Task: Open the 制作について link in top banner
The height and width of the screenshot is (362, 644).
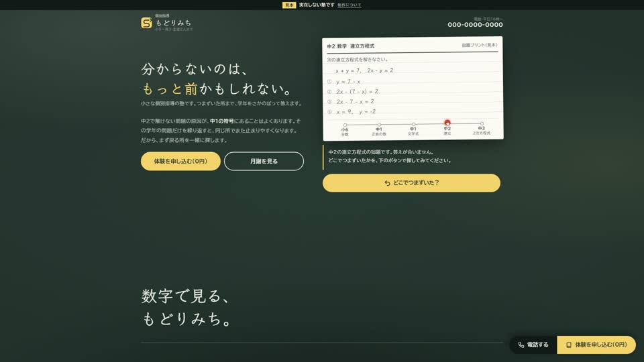Action: coord(350,5)
